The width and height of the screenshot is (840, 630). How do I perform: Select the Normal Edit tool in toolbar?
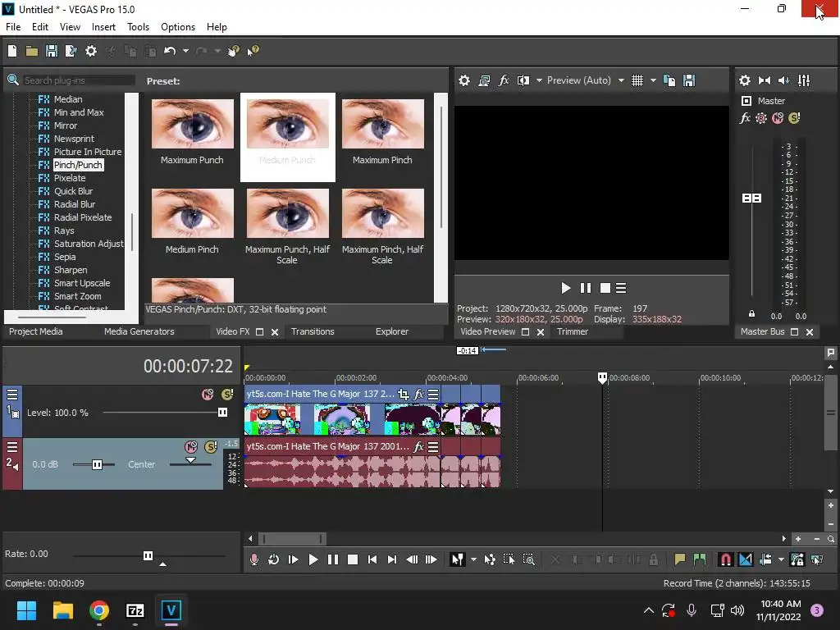pos(457,559)
